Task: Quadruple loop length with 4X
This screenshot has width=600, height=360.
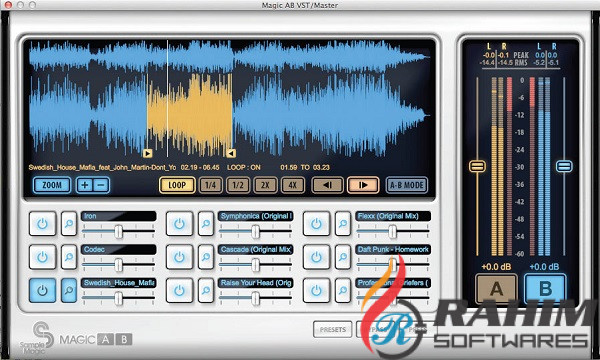Action: pos(293,185)
